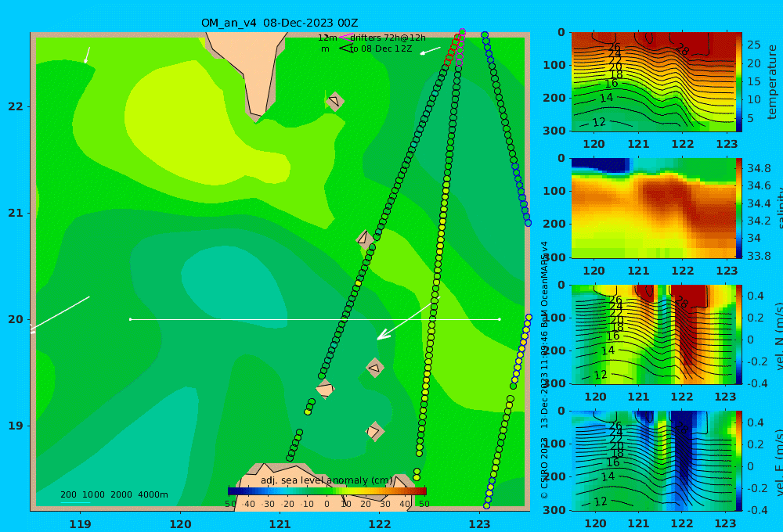Click the plot title OM_an_v4 08-Dec-2023 00Z

pyautogui.click(x=280, y=23)
